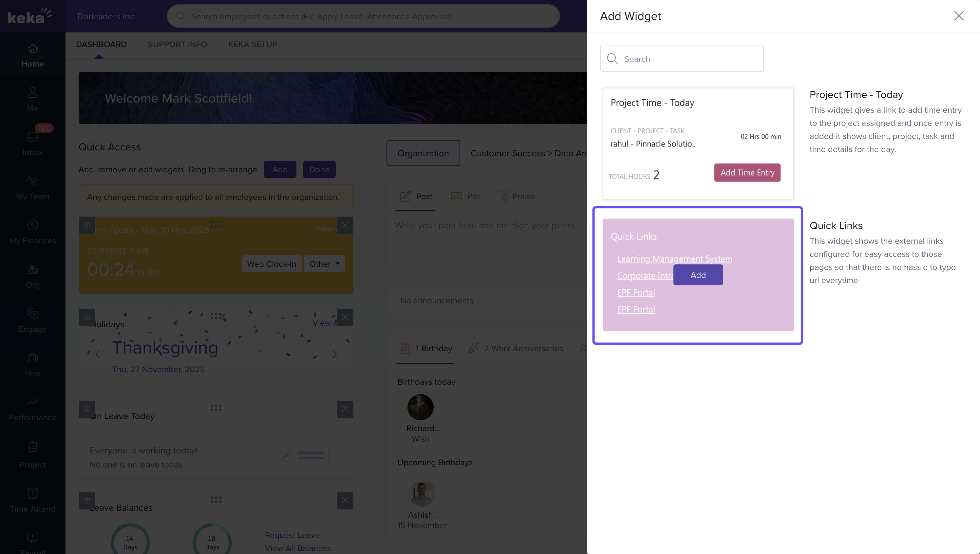Open settings gear on Holidays widget
Screen dimensions: 980x554
click(87, 317)
